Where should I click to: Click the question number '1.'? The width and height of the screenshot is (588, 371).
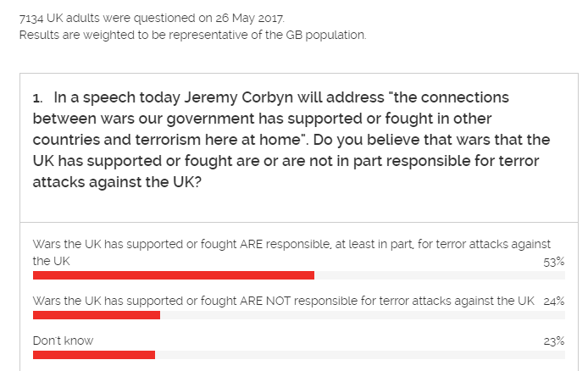(x=38, y=98)
